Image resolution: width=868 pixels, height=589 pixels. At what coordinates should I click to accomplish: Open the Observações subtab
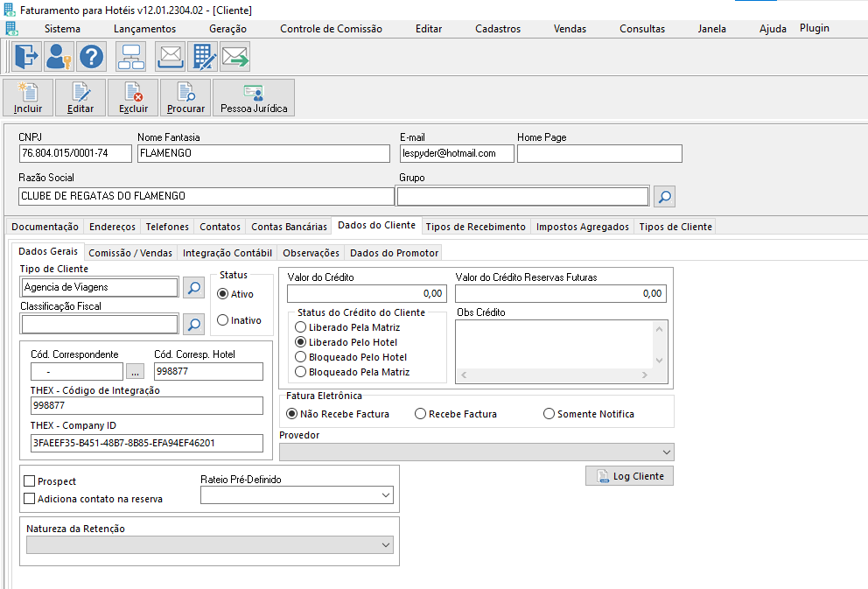coord(311,253)
